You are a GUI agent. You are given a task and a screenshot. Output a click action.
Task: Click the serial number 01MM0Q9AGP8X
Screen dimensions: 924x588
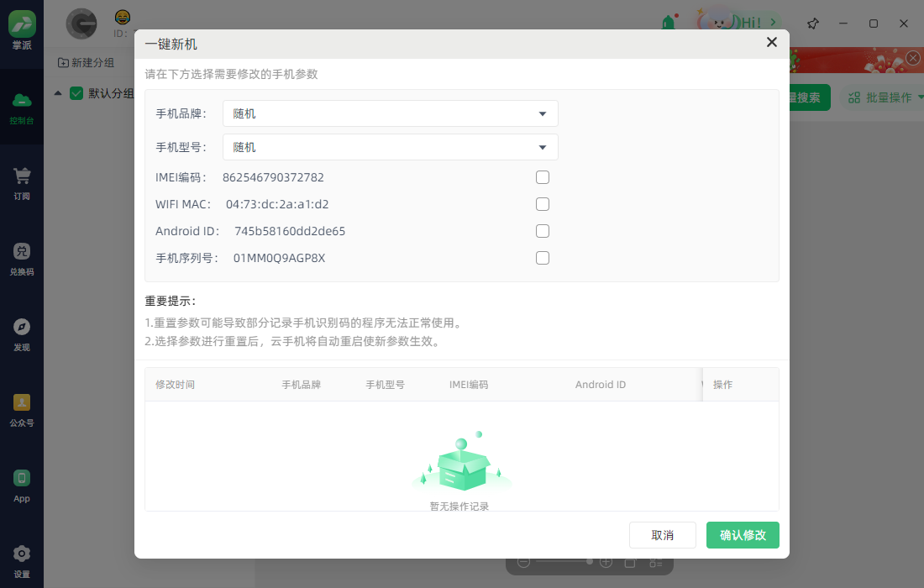(280, 258)
